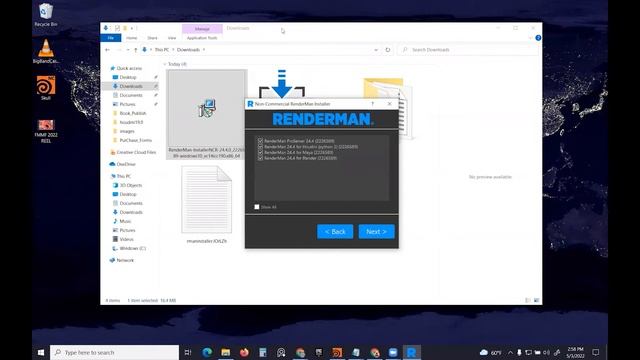Click Next in RenderMan installer
640x360 pixels.
point(376,231)
